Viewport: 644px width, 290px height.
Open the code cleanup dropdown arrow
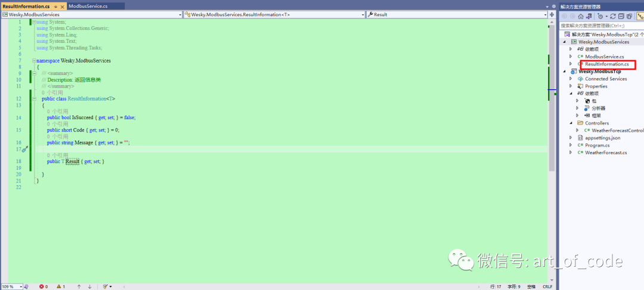tap(110, 286)
